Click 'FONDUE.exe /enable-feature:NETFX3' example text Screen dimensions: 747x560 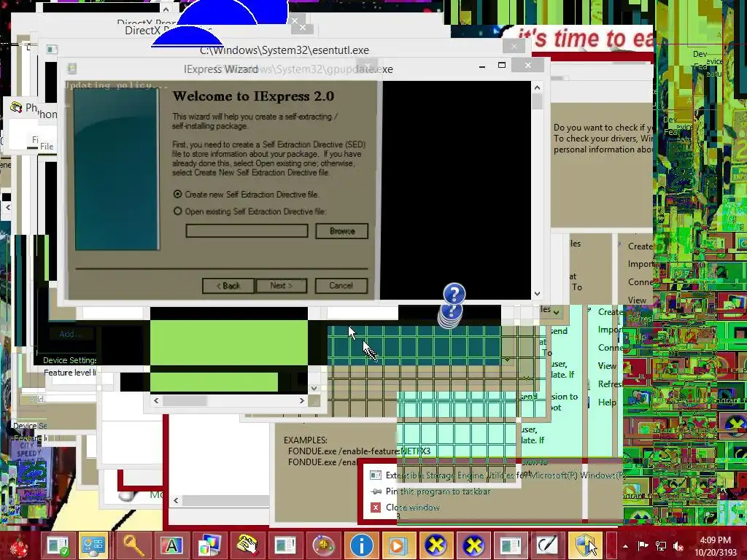[359, 451]
